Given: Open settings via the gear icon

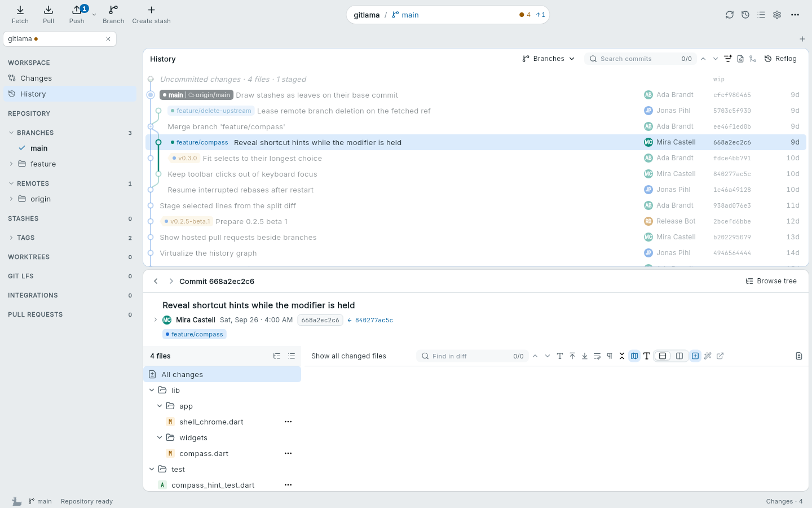Looking at the screenshot, I should pos(777,15).
